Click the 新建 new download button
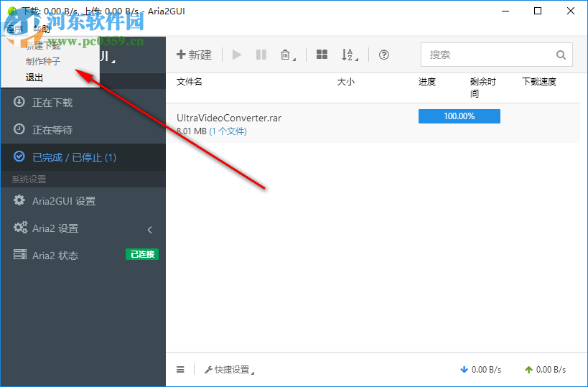588x387 pixels. coord(195,55)
